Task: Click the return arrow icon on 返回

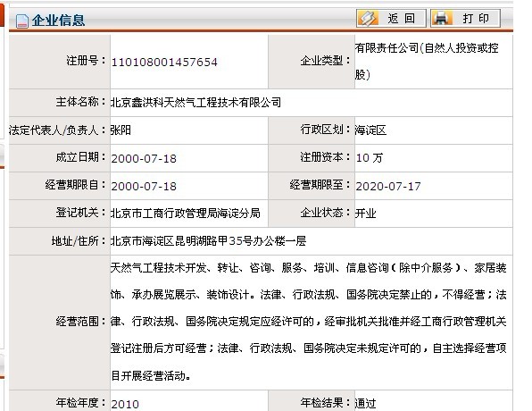Action: click(369, 18)
